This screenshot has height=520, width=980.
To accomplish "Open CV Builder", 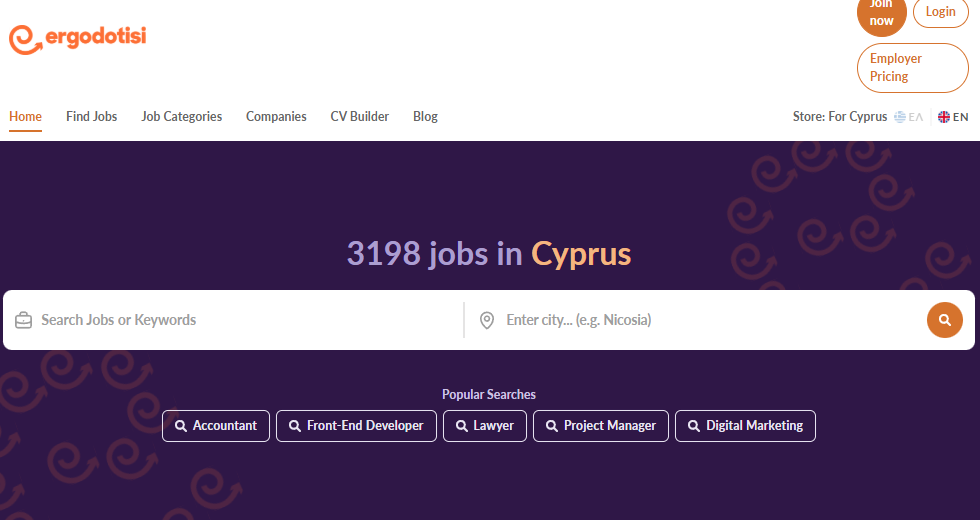I will [360, 117].
